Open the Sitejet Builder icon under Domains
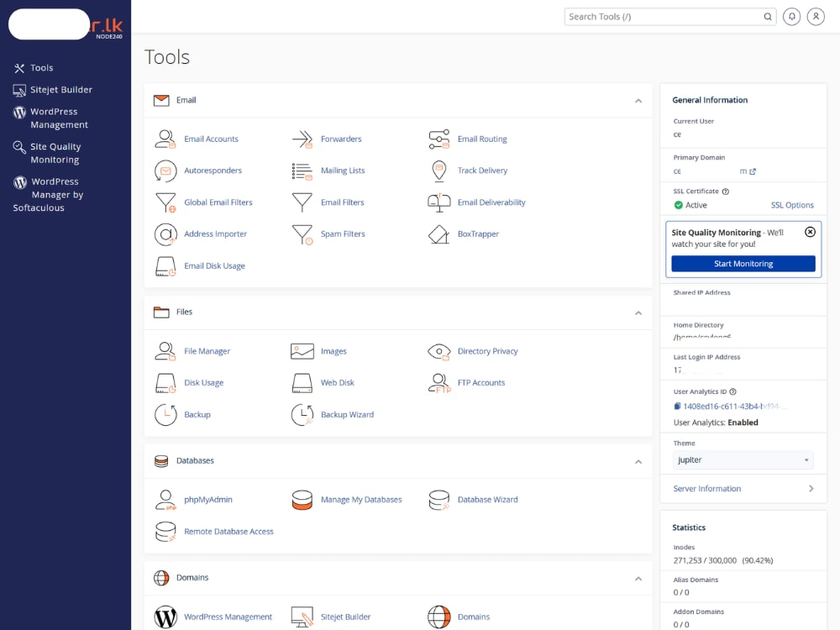The height and width of the screenshot is (630, 840). pyautogui.click(x=302, y=617)
